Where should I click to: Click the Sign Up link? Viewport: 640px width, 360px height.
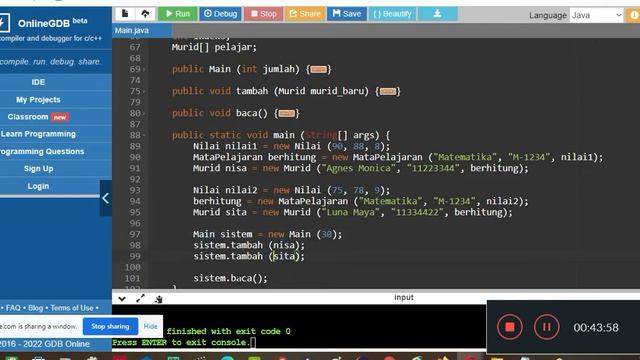click(x=38, y=169)
